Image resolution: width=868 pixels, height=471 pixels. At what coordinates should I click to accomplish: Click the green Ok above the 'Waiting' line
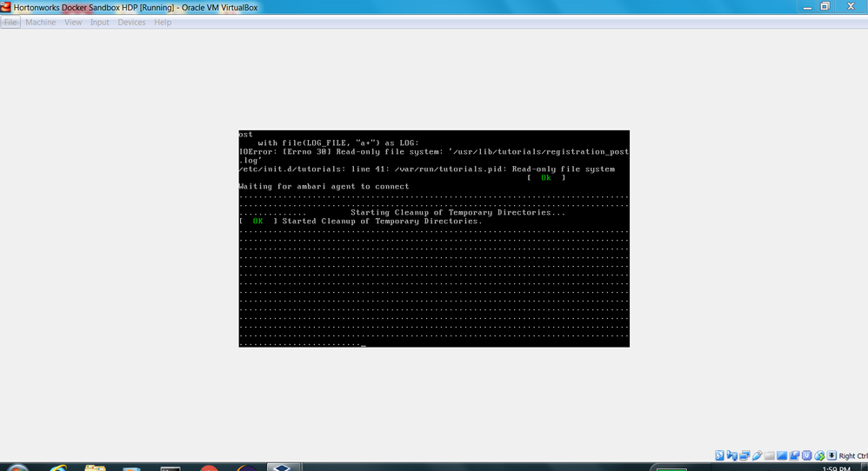tap(546, 177)
